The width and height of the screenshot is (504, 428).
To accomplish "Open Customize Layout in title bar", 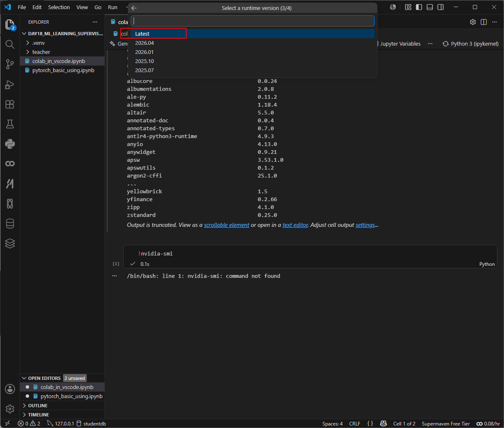I will coord(408,7).
